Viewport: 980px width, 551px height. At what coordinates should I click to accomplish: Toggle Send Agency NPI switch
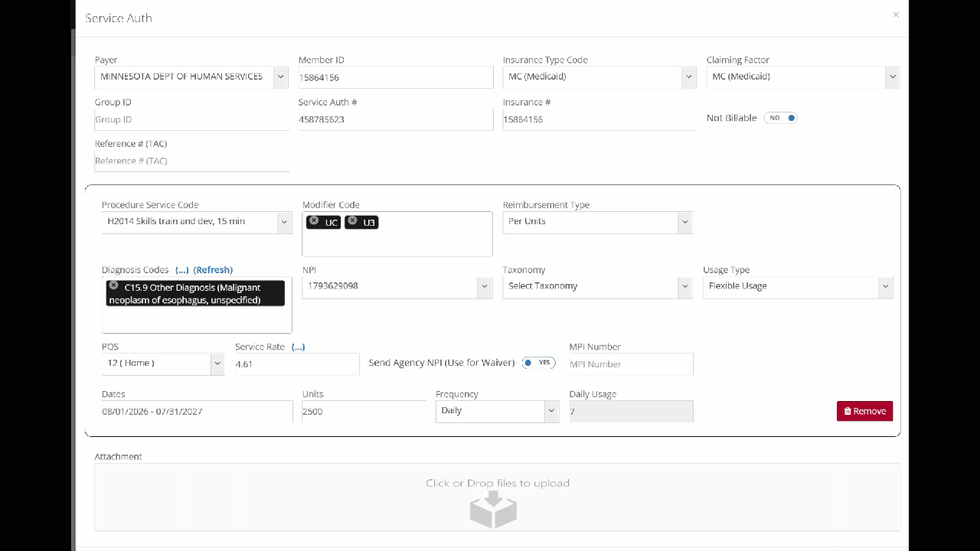[539, 363]
